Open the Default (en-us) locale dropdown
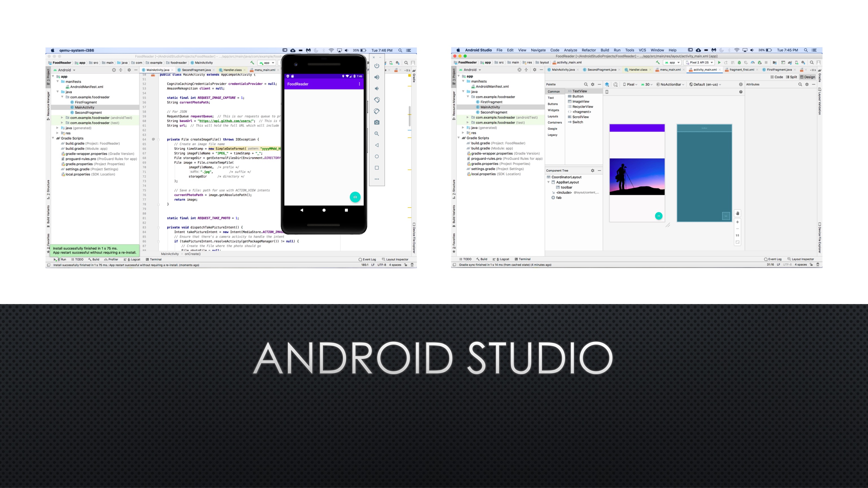 (705, 84)
